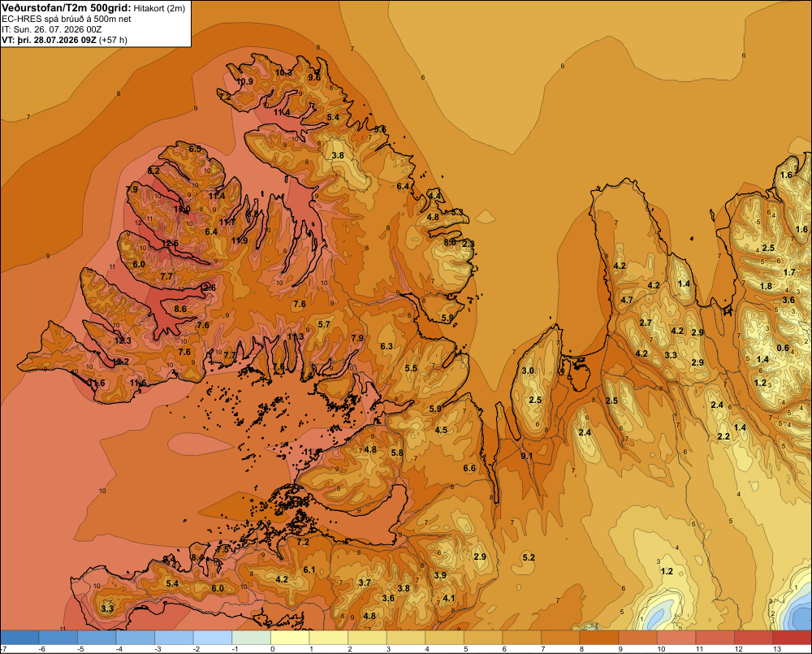Screen dimensions: 812x654
Task: Click the 11.9 temperature value
Action: [240, 240]
